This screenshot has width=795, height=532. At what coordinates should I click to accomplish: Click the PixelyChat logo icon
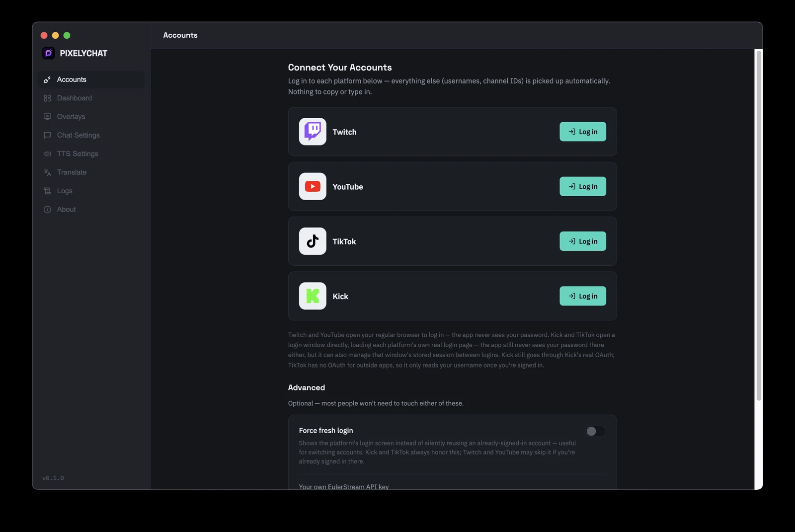tap(48, 53)
